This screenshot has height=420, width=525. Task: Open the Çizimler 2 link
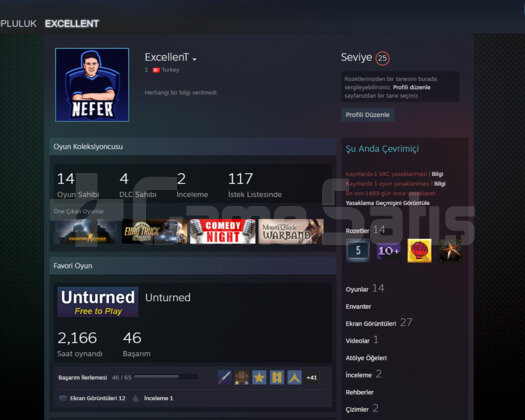click(x=362, y=409)
